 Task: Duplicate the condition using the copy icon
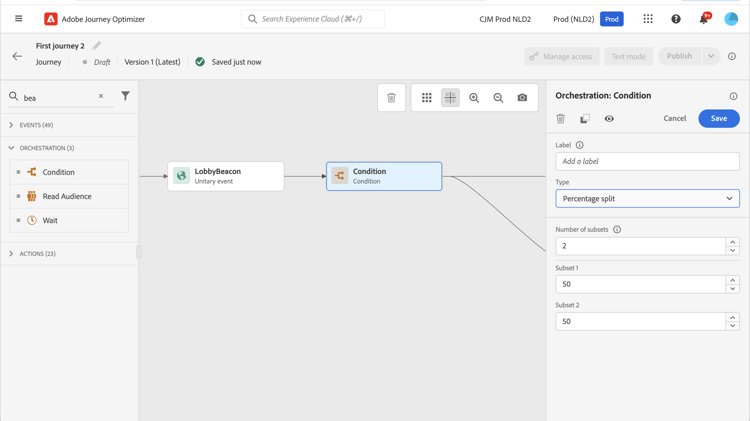pos(585,119)
